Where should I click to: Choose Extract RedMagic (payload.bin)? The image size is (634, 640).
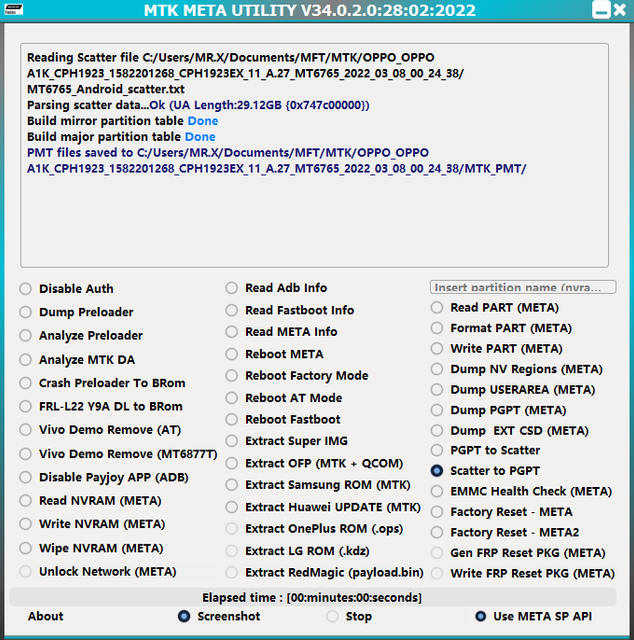(x=231, y=573)
